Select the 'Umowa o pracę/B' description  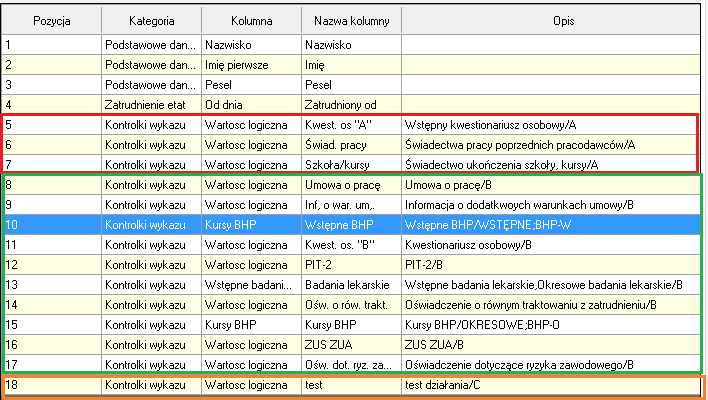(551, 185)
